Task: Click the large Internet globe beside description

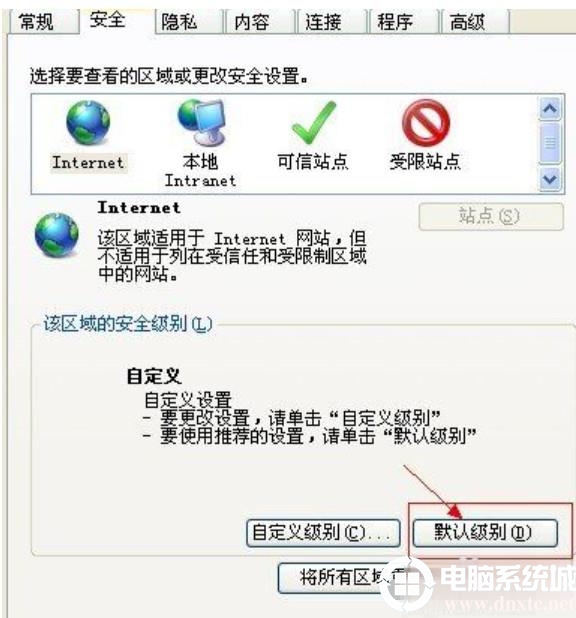Action: [x=57, y=235]
